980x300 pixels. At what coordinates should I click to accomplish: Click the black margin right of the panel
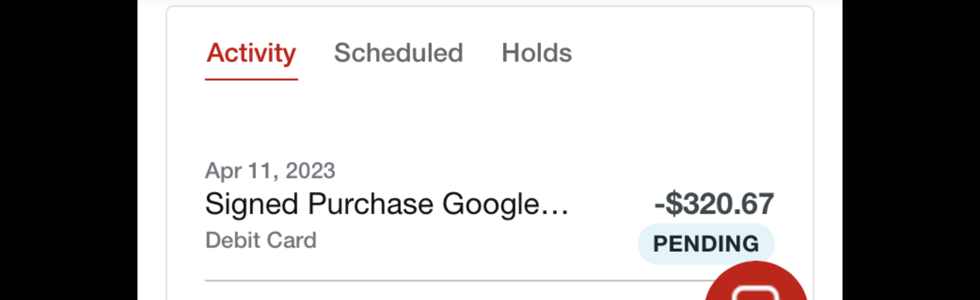pos(911,150)
